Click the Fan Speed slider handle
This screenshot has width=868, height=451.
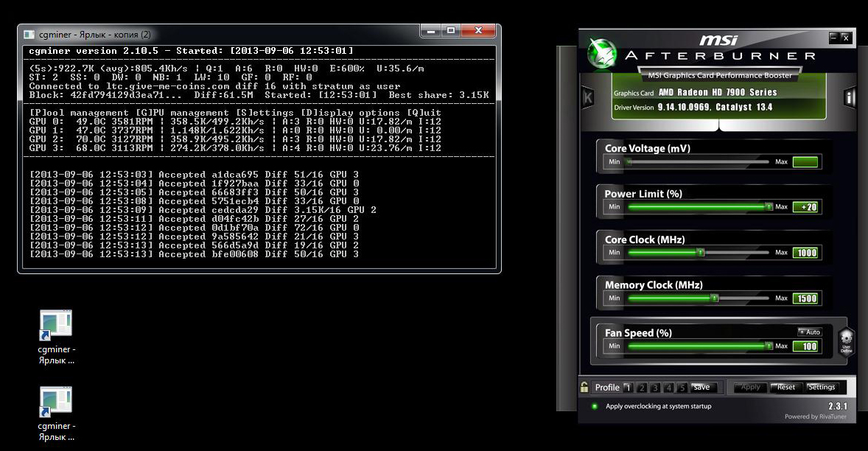coord(769,346)
